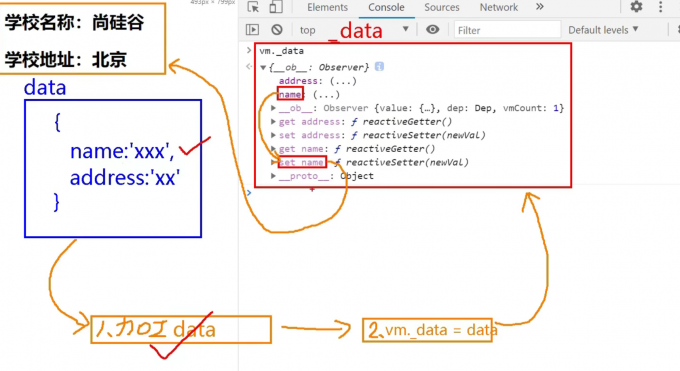Open the Default levels dropdown
680x371 pixels.
[603, 30]
